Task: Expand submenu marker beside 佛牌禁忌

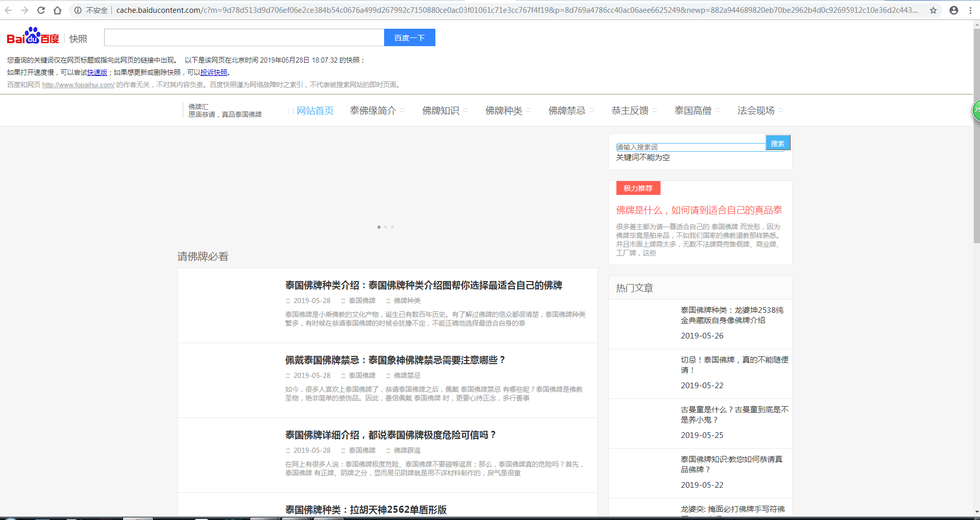Action: [592, 110]
